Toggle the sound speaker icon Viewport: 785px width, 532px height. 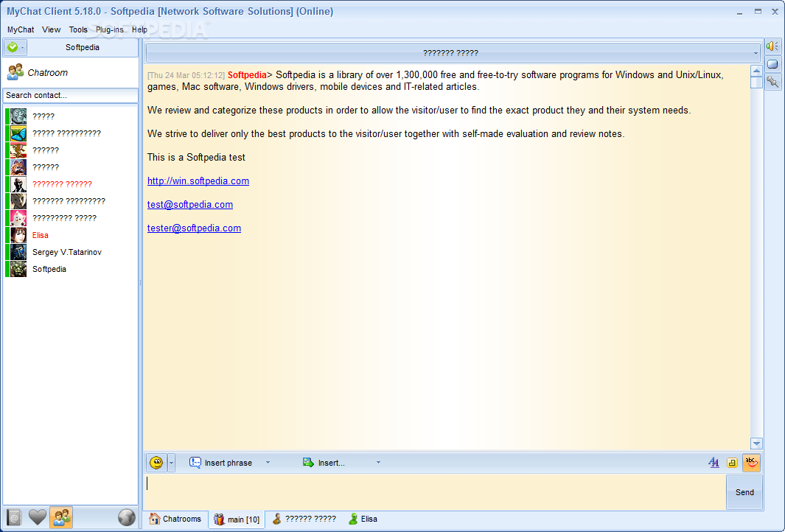click(x=772, y=46)
